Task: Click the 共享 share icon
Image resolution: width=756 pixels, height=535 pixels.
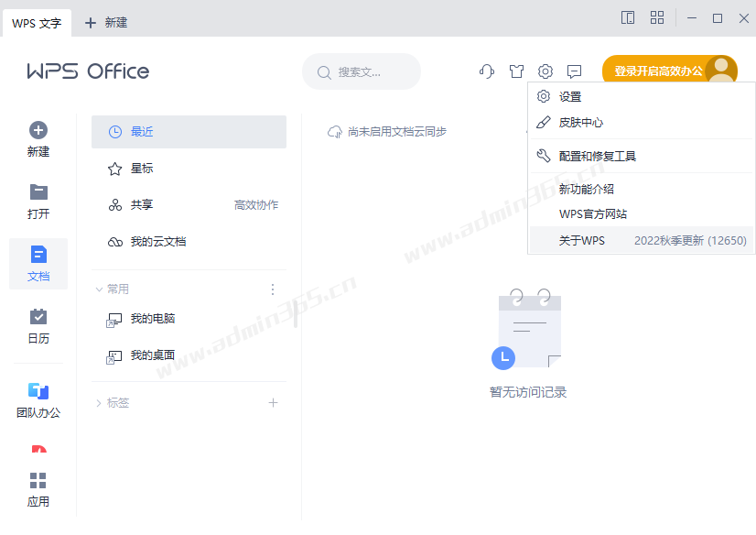Action: coord(115,205)
